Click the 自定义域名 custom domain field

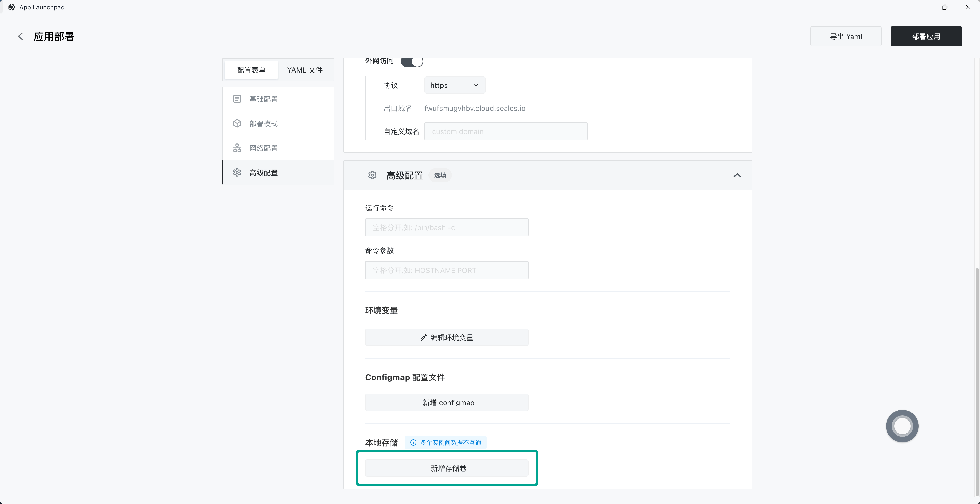[506, 131]
